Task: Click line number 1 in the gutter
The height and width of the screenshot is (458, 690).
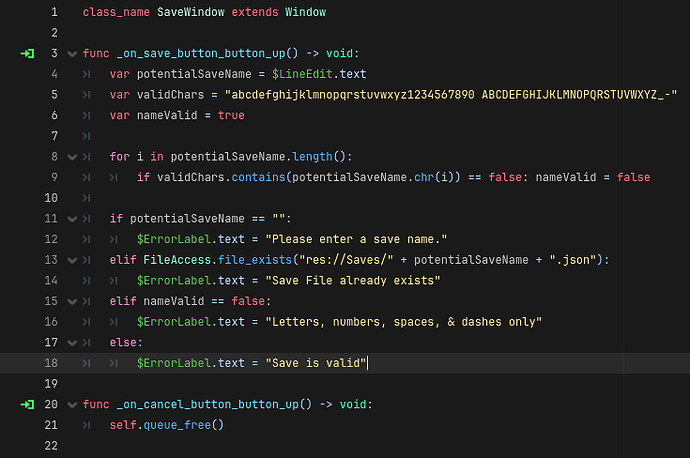Action: click(54, 12)
